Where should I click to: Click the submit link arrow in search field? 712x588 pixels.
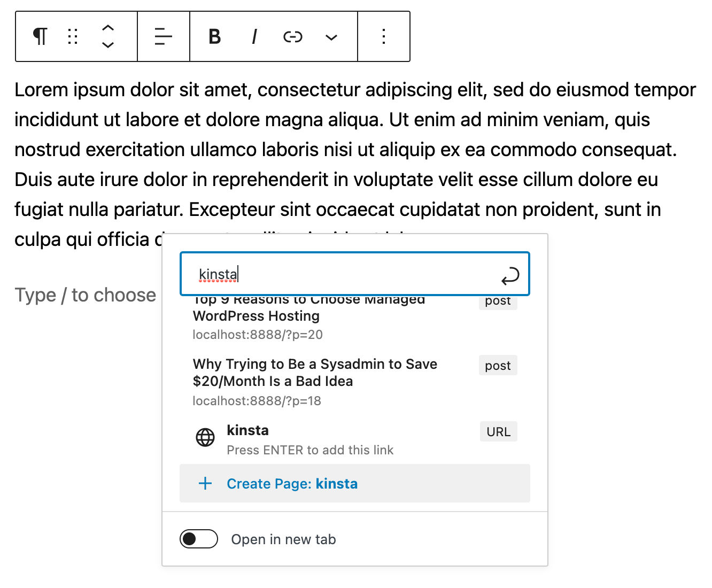coord(511,275)
